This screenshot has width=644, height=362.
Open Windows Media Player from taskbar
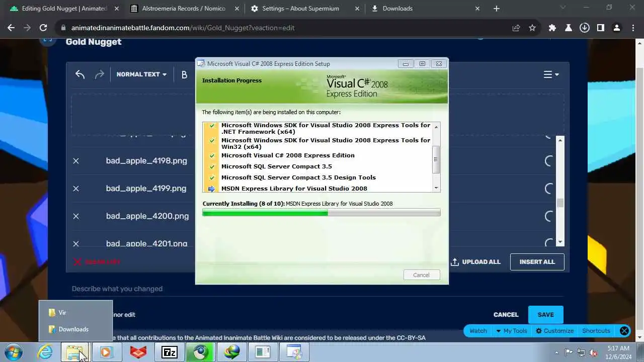(x=106, y=352)
